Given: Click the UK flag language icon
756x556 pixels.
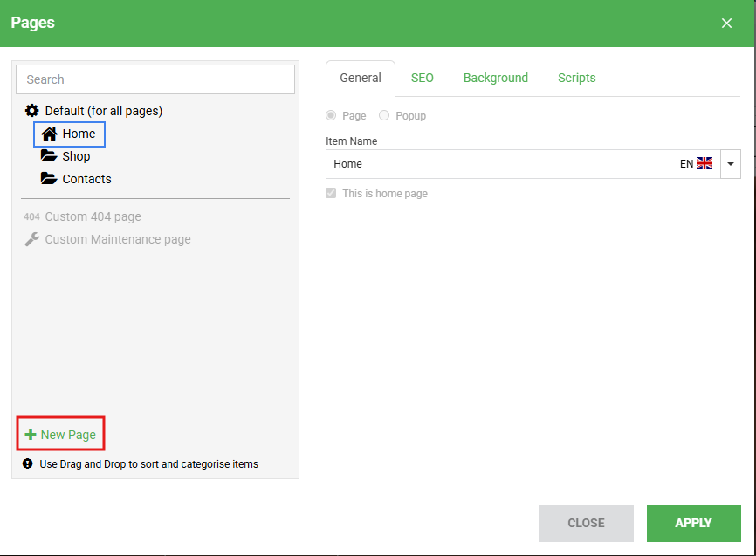Looking at the screenshot, I should (x=704, y=163).
